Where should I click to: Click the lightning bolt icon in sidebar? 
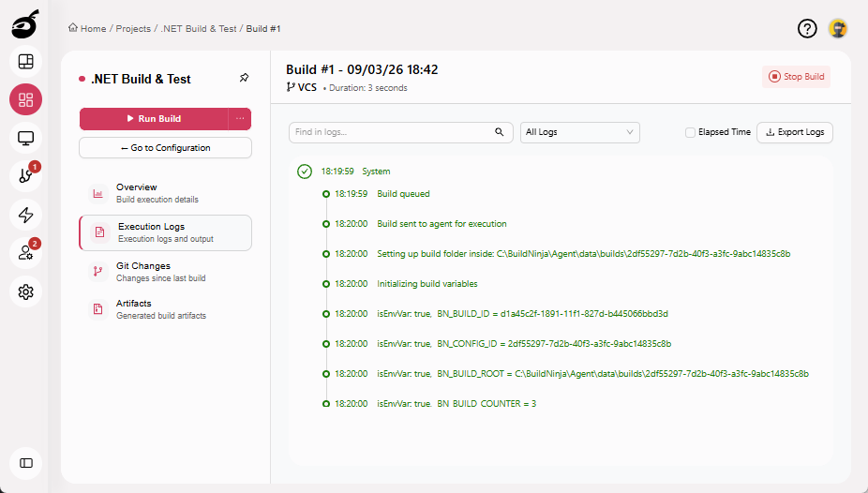coord(25,215)
